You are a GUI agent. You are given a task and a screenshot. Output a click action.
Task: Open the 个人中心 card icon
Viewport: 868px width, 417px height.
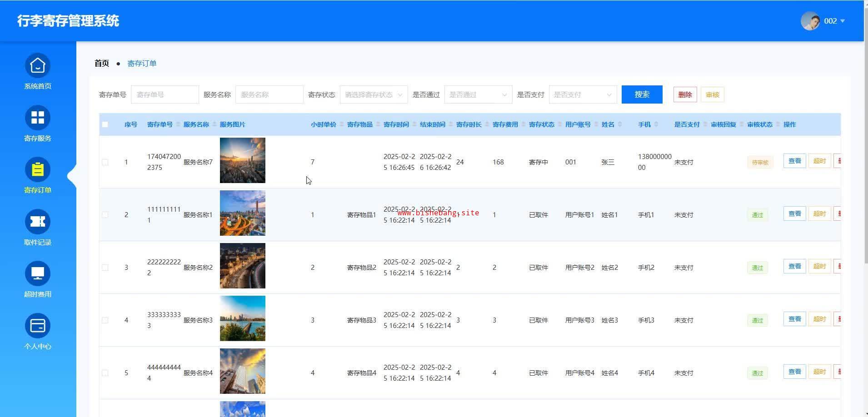point(37,326)
